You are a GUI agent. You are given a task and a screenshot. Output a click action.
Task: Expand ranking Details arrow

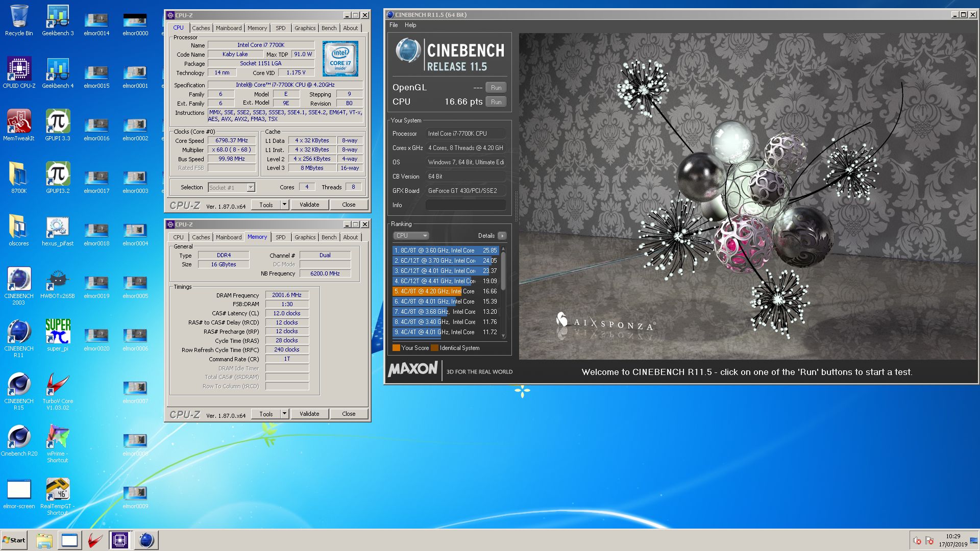(502, 236)
